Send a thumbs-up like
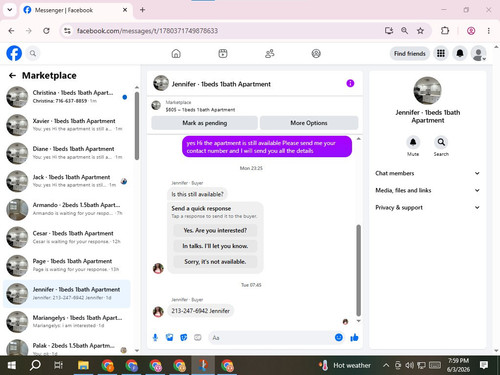Image resolution: width=500 pixels, height=375 pixels. click(x=354, y=338)
